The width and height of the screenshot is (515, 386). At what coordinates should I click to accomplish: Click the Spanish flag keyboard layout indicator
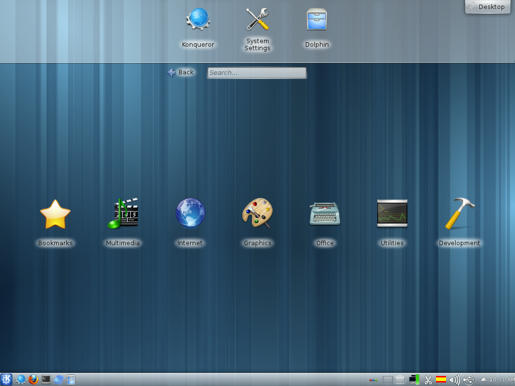441,379
